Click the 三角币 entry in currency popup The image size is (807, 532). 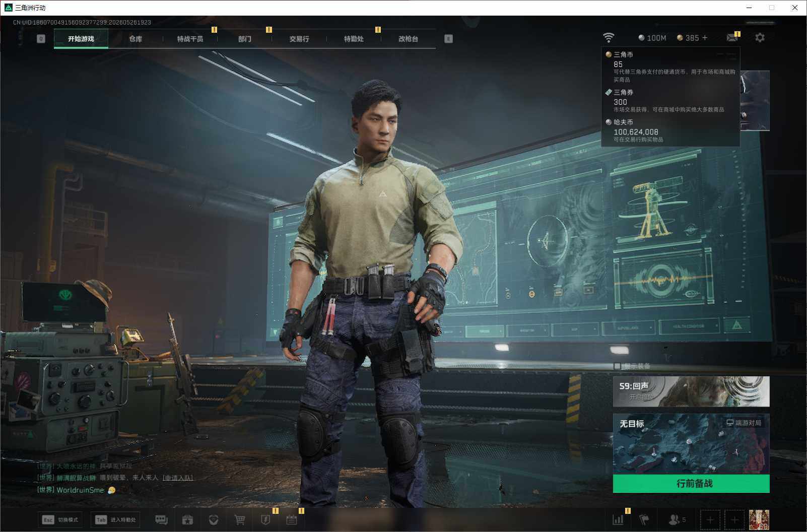[670, 66]
